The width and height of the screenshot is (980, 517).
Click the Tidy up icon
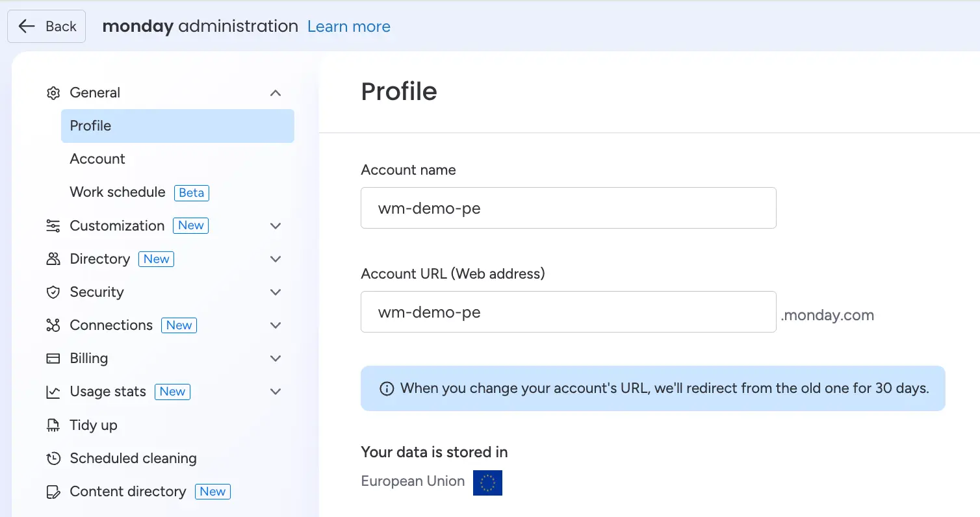coord(53,425)
